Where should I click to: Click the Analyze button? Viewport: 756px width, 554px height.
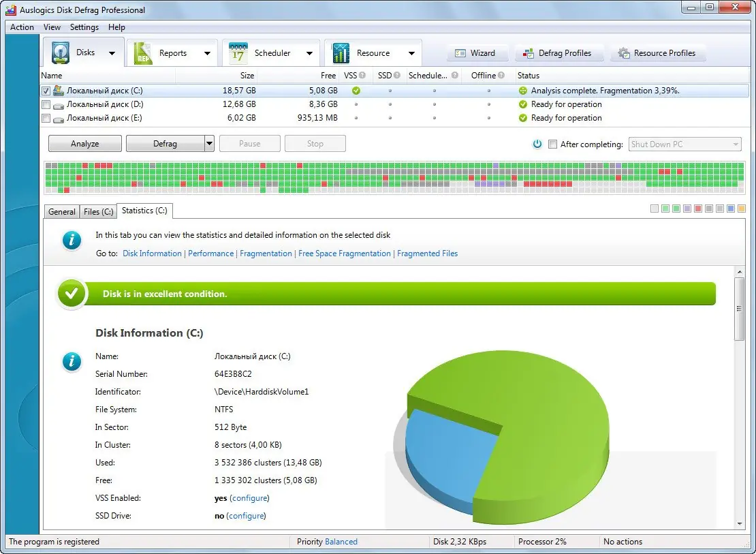tap(85, 143)
